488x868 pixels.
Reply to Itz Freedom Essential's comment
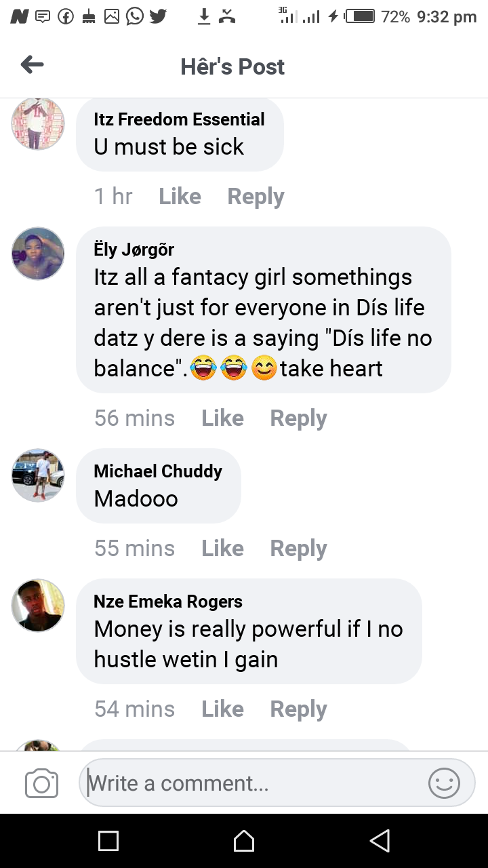(x=256, y=196)
